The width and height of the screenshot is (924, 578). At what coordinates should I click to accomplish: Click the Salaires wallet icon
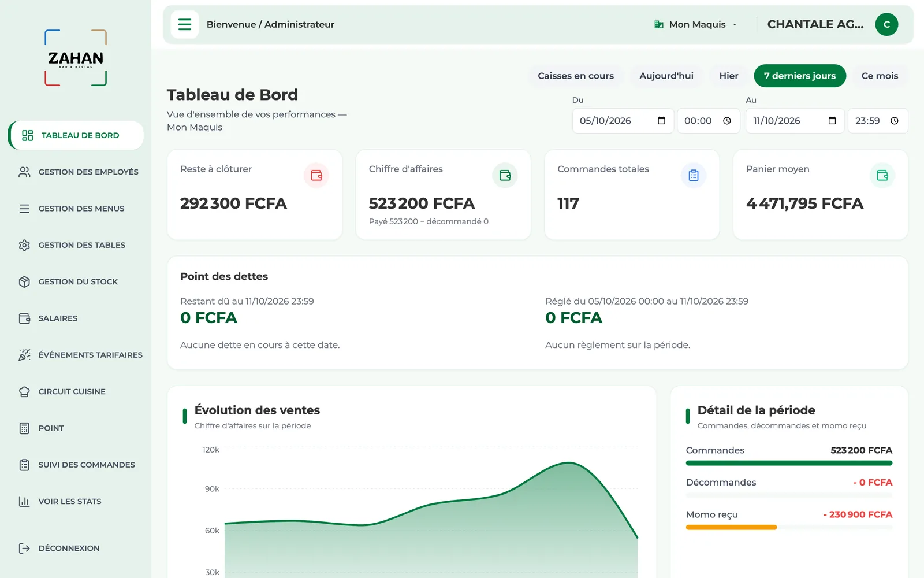pyautogui.click(x=24, y=318)
